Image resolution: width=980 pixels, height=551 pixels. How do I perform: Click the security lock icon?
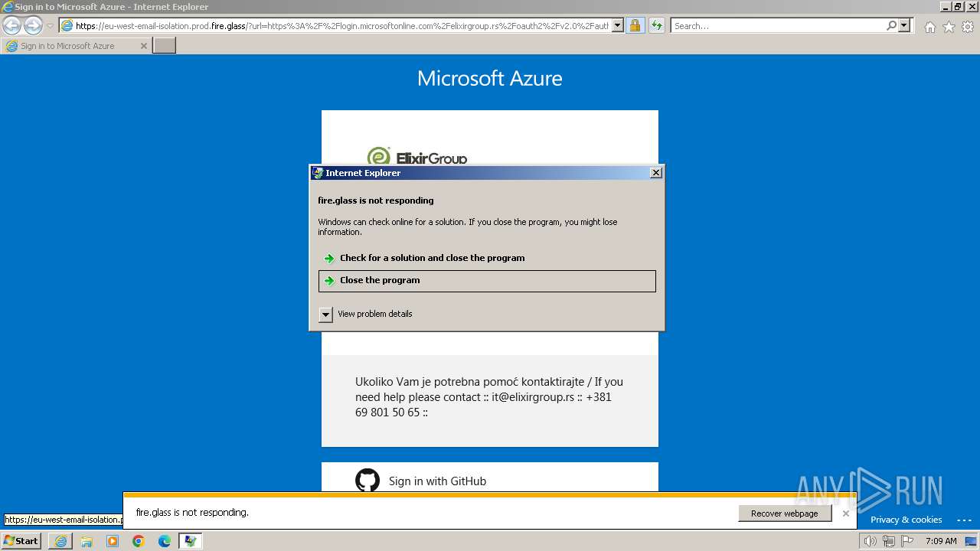tap(635, 26)
